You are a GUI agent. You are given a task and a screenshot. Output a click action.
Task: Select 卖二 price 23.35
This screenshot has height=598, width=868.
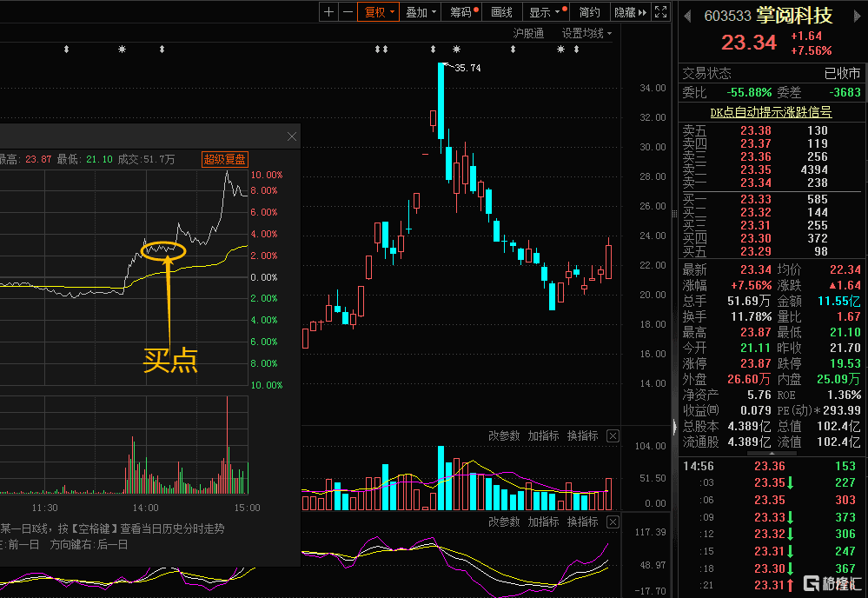pyautogui.click(x=756, y=169)
